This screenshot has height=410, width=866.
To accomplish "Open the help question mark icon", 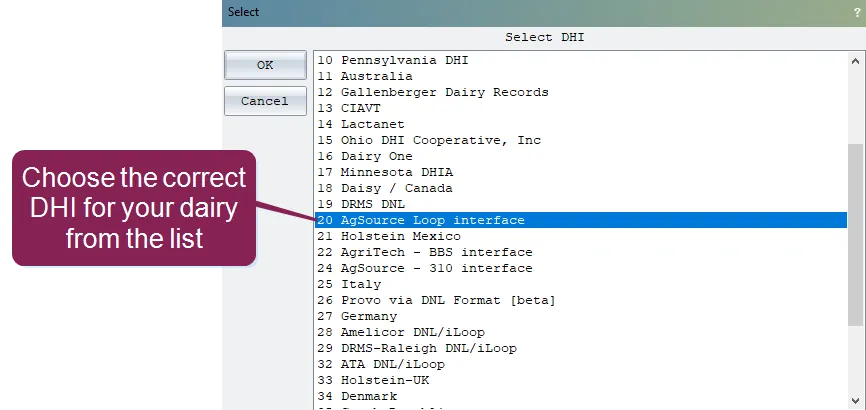I will (x=857, y=12).
